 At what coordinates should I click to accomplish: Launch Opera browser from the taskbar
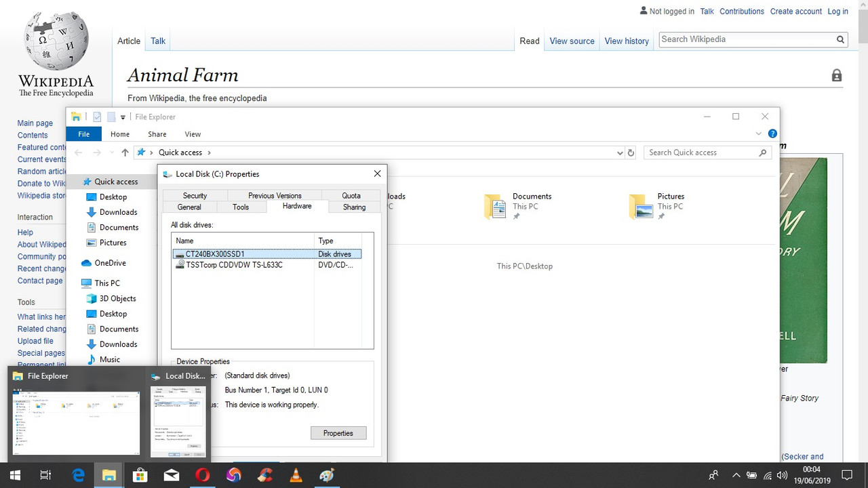point(202,475)
